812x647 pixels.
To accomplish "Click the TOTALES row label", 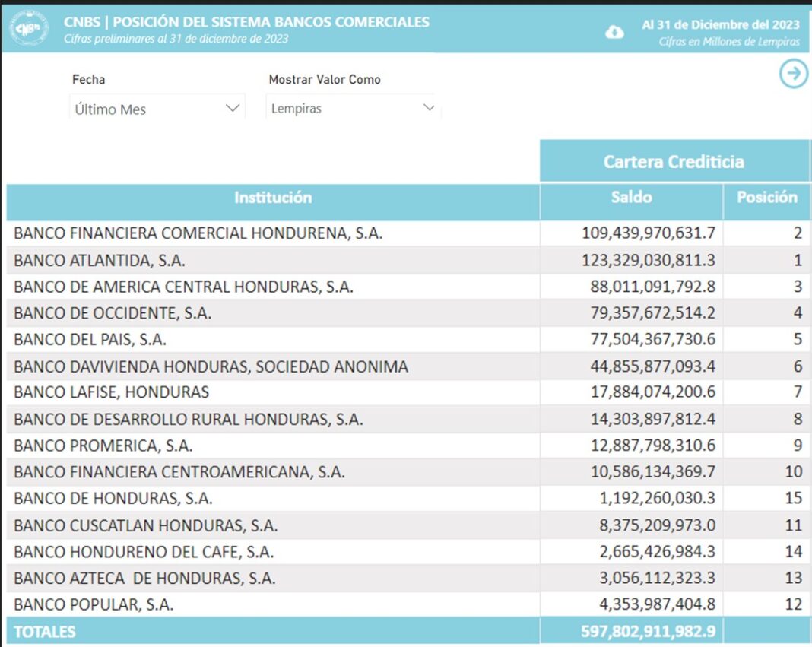I will point(45,632).
